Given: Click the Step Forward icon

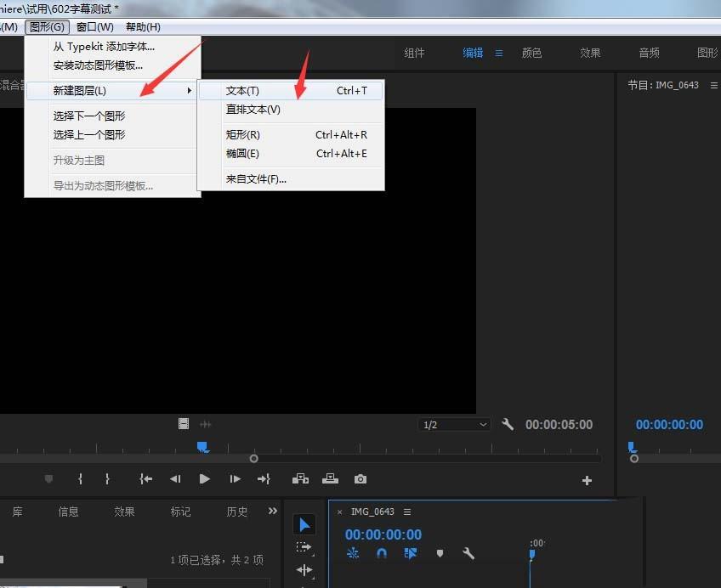Looking at the screenshot, I should point(235,479).
